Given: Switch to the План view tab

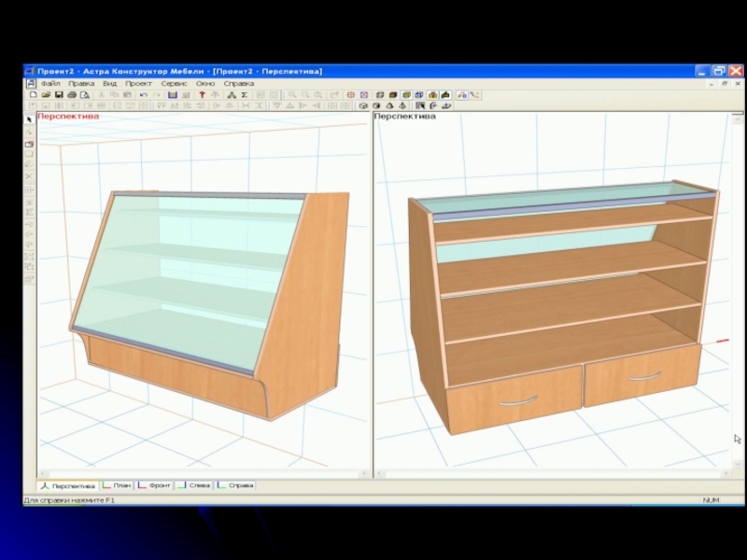Looking at the screenshot, I should pyautogui.click(x=118, y=485).
